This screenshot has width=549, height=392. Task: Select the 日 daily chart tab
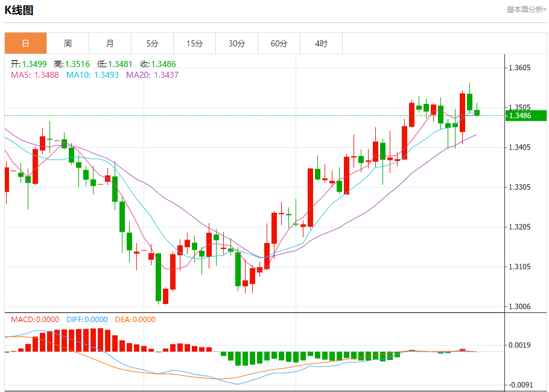(x=25, y=43)
